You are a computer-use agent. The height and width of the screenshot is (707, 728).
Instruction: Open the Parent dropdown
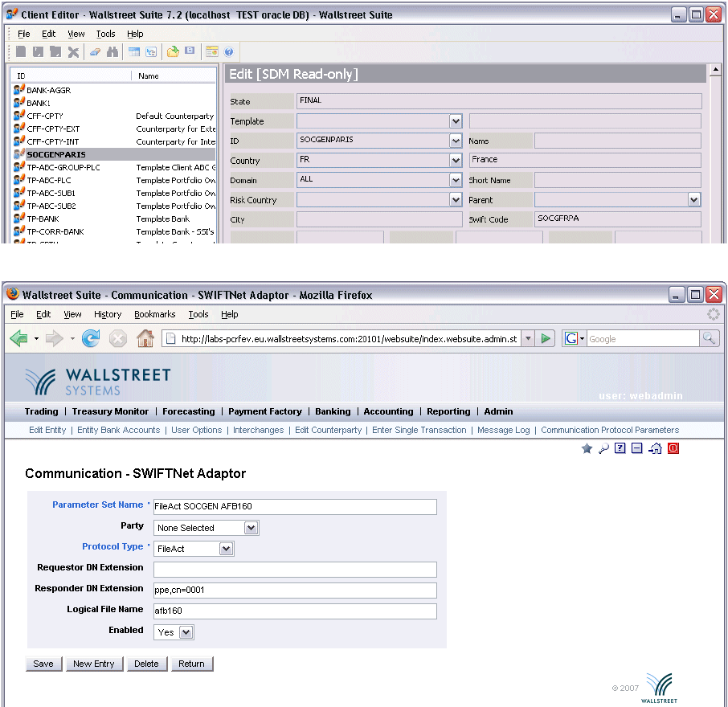click(x=693, y=199)
